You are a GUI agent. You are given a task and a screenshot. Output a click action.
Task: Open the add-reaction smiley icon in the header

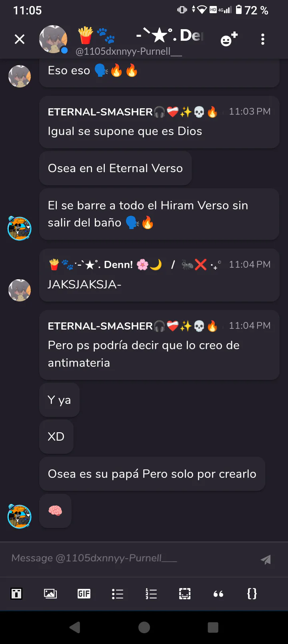pyautogui.click(x=229, y=39)
